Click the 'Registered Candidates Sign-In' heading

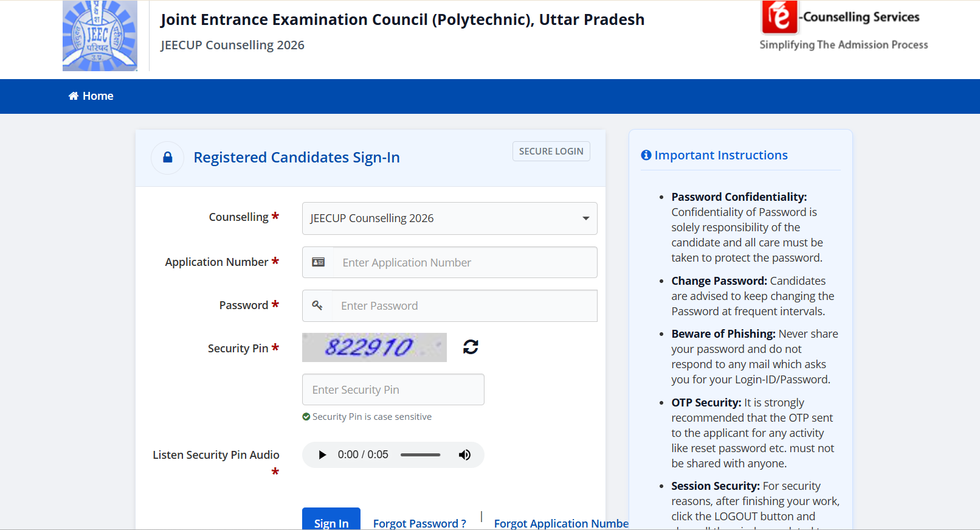pos(297,158)
